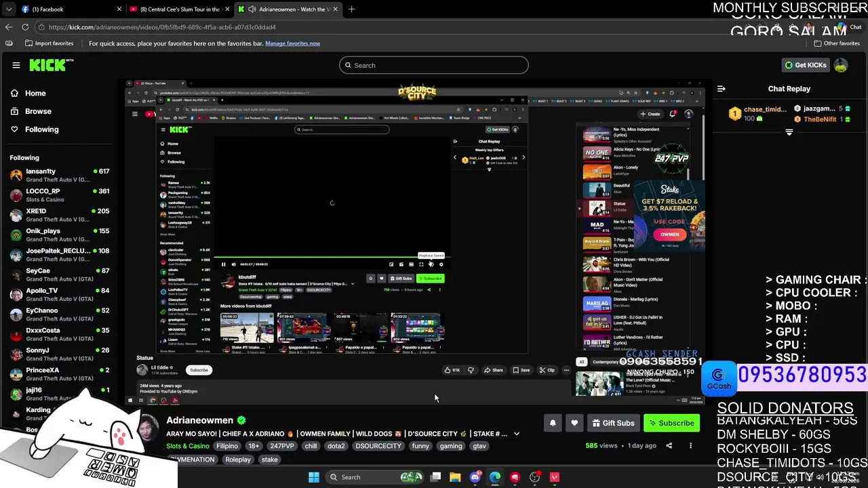868x488 pixels.
Task: Open the Browse sidebar item
Action: coord(38,111)
